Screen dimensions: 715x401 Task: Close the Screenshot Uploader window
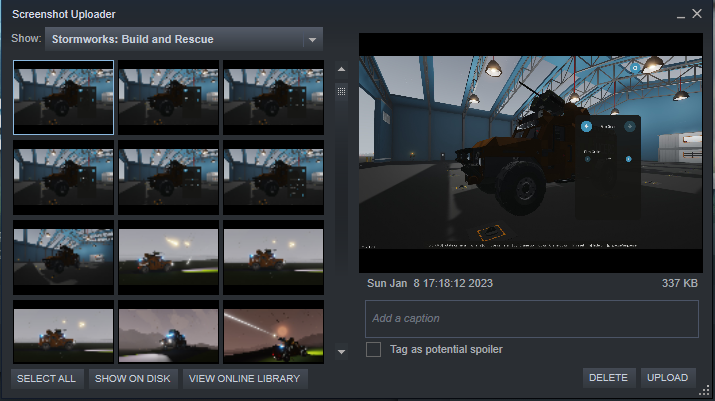(697, 14)
